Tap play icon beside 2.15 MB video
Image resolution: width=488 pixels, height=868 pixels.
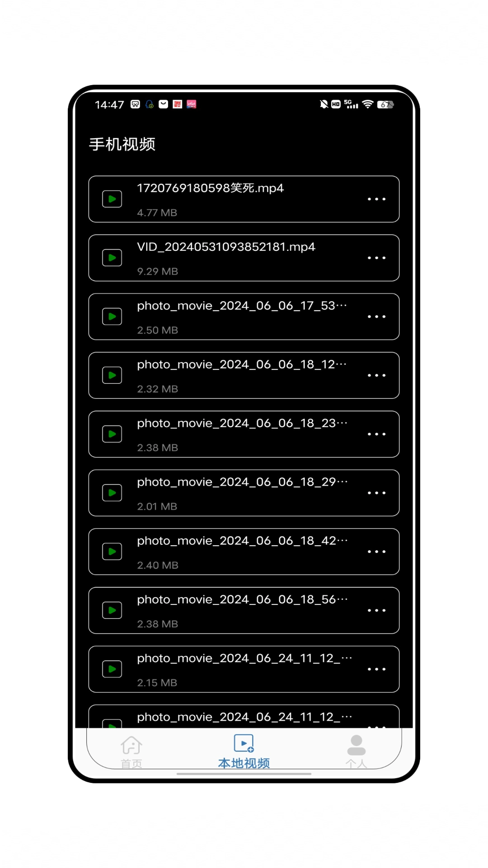coord(112,669)
